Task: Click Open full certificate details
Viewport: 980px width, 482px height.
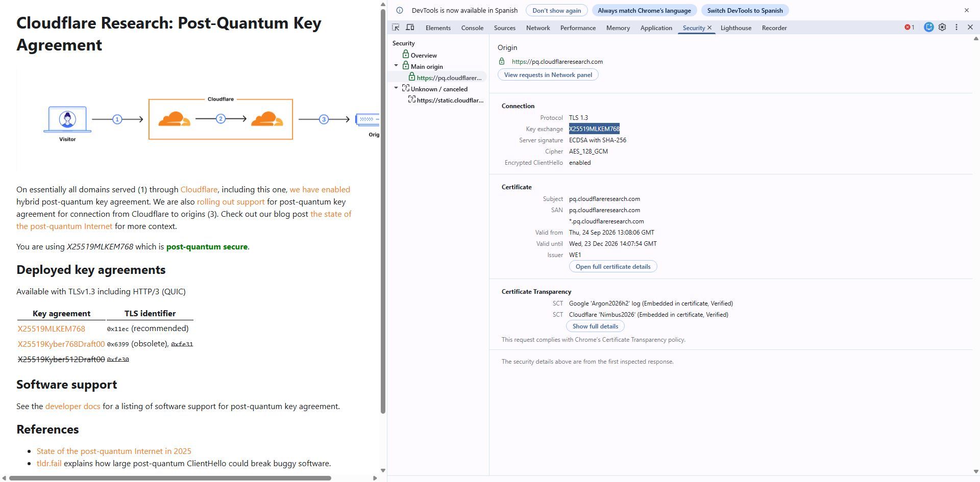Action: 612,266
